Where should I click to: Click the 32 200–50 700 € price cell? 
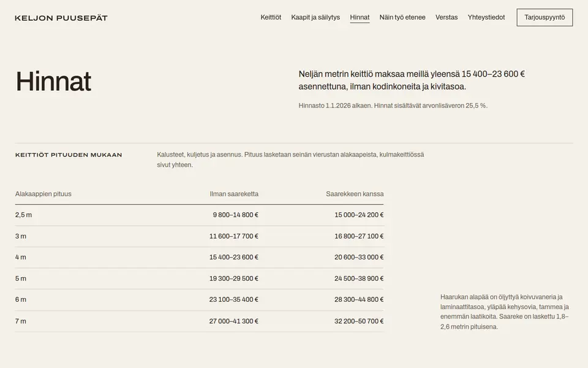pyautogui.click(x=359, y=321)
